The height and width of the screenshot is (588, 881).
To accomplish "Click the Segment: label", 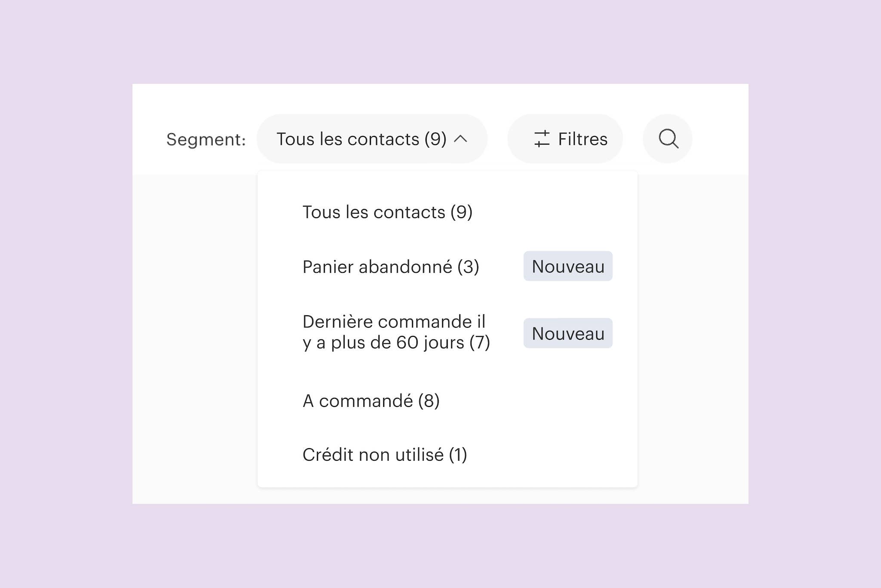I will 206,139.
